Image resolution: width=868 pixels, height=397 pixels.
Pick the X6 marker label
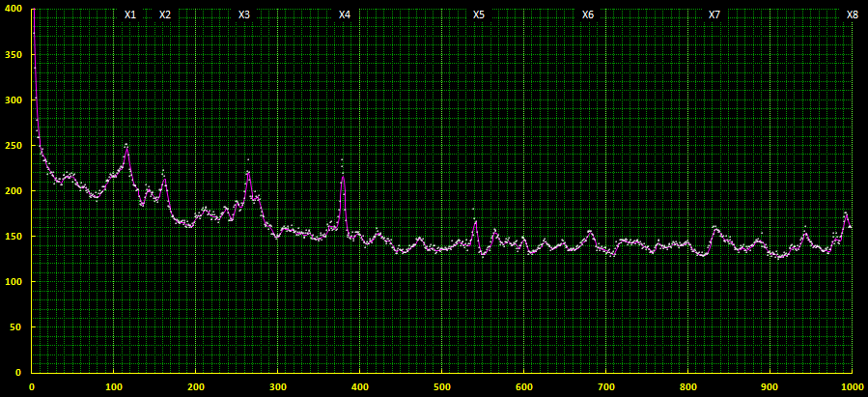pos(588,15)
